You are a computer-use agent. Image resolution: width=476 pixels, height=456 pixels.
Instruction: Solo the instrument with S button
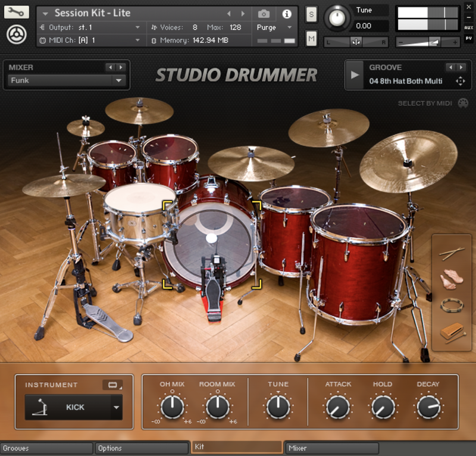(x=311, y=14)
